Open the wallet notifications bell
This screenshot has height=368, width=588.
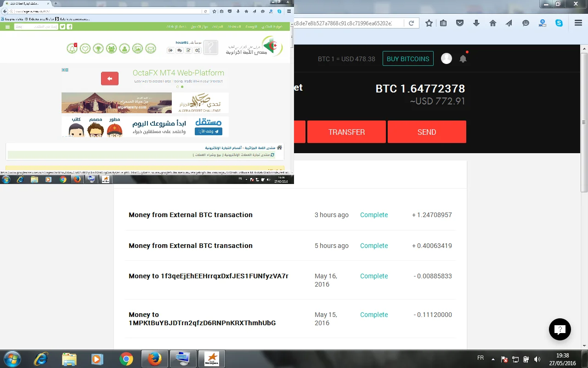tap(463, 59)
